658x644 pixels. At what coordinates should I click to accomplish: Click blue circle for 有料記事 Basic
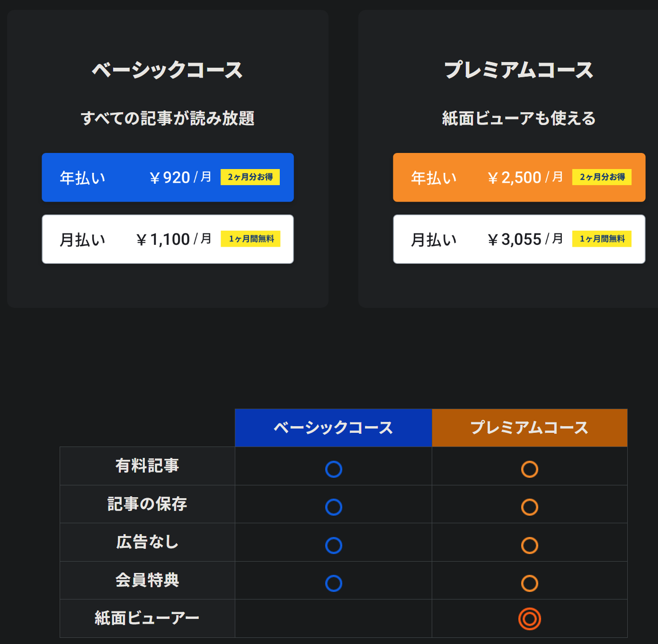[334, 469]
